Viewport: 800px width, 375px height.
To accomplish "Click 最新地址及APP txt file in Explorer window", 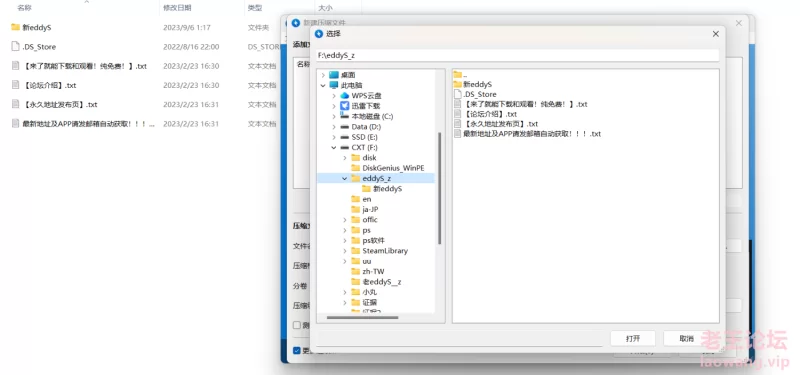I will [83, 123].
